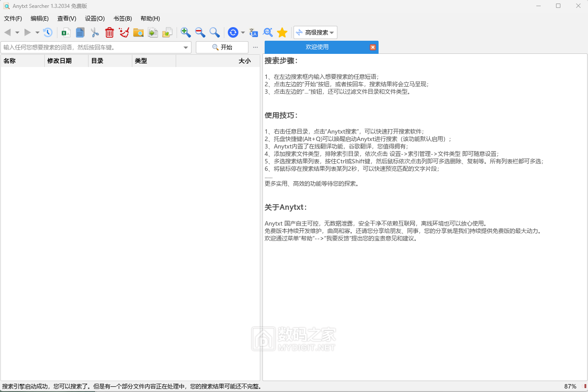Sort by the 大小 column header
588x392 pixels.
click(x=218, y=61)
